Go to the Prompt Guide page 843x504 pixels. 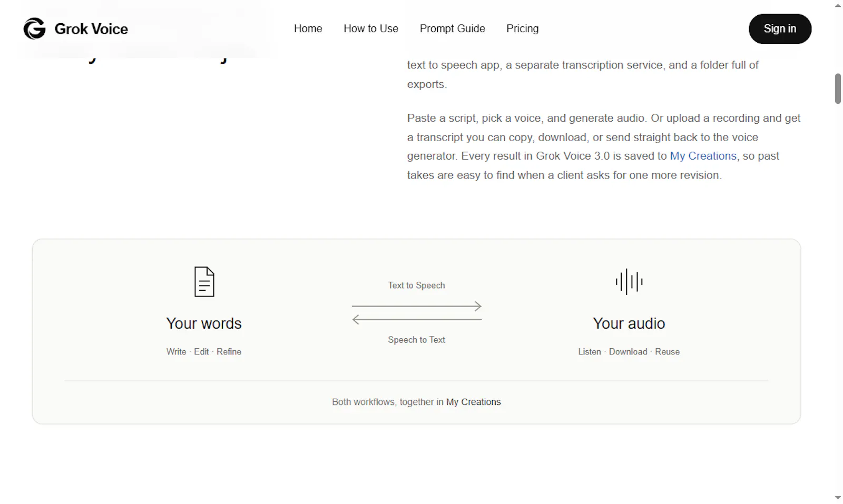click(x=453, y=28)
